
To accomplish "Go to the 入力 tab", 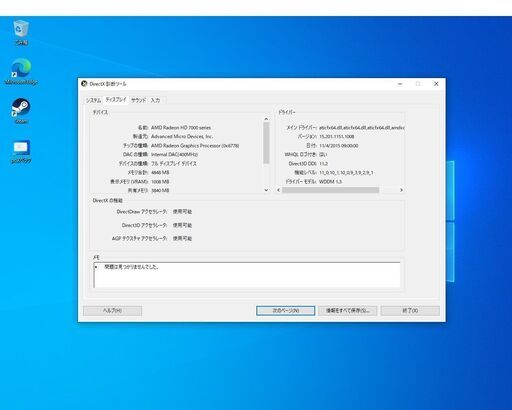I will click(x=155, y=100).
